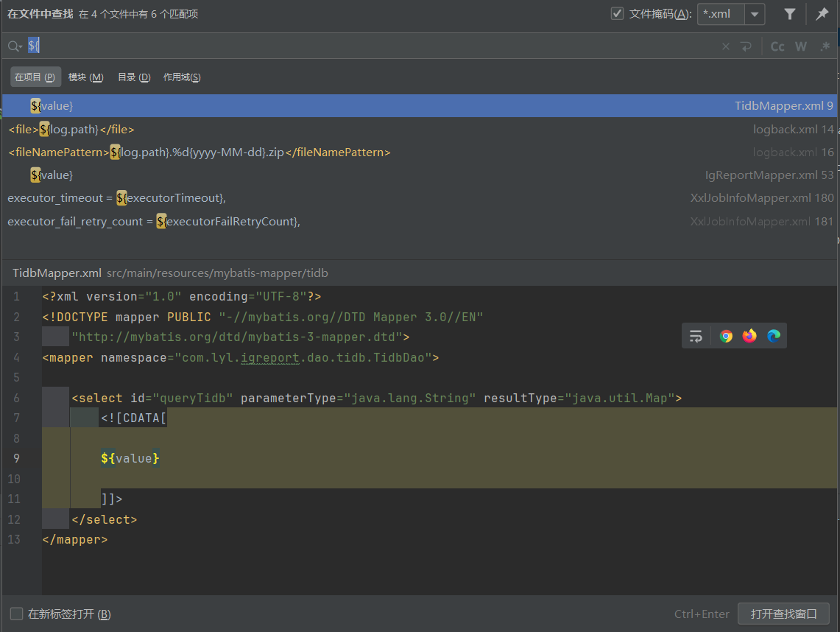This screenshot has height=632, width=840.
Task: Click the <![CDATA[ line in preview
Action: (x=134, y=418)
